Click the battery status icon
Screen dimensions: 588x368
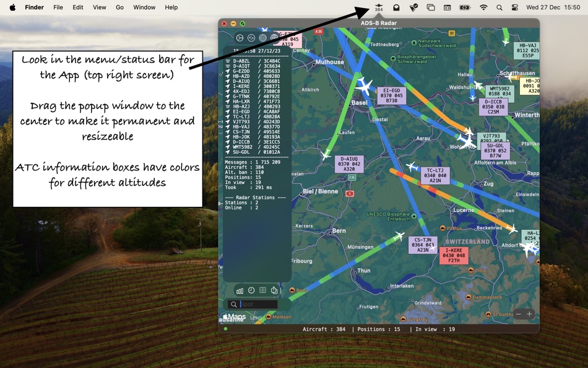coord(465,7)
